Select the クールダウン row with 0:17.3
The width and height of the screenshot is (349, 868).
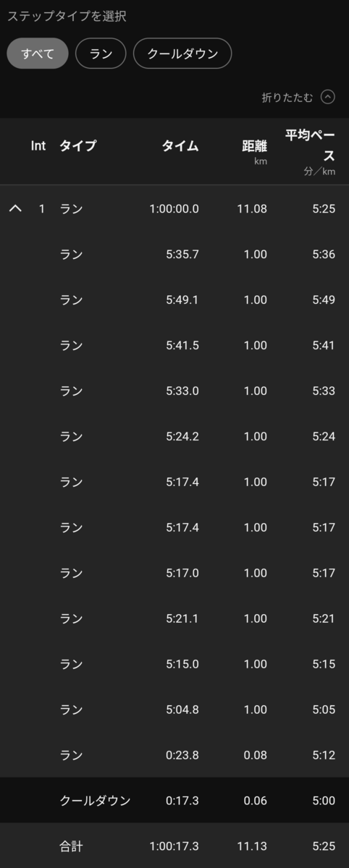click(x=174, y=801)
